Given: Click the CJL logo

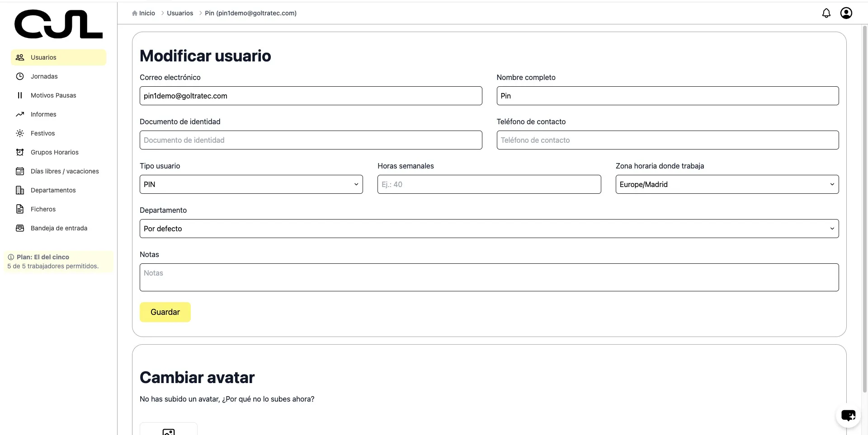Looking at the screenshot, I should click(x=58, y=24).
